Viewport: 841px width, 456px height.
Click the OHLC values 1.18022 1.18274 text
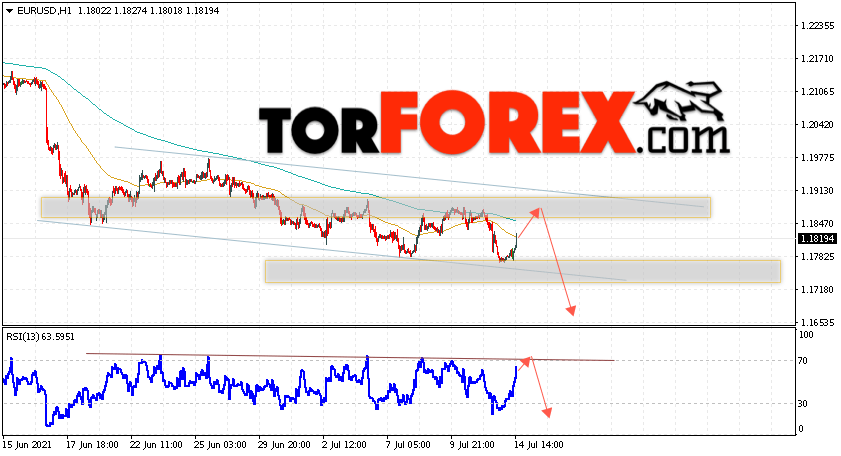coord(113,11)
